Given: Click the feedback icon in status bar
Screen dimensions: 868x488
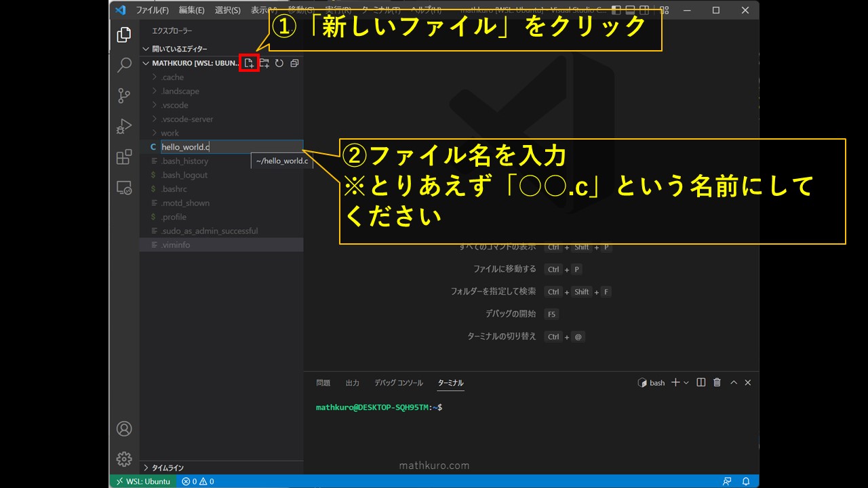Looking at the screenshot, I should click(x=727, y=481).
